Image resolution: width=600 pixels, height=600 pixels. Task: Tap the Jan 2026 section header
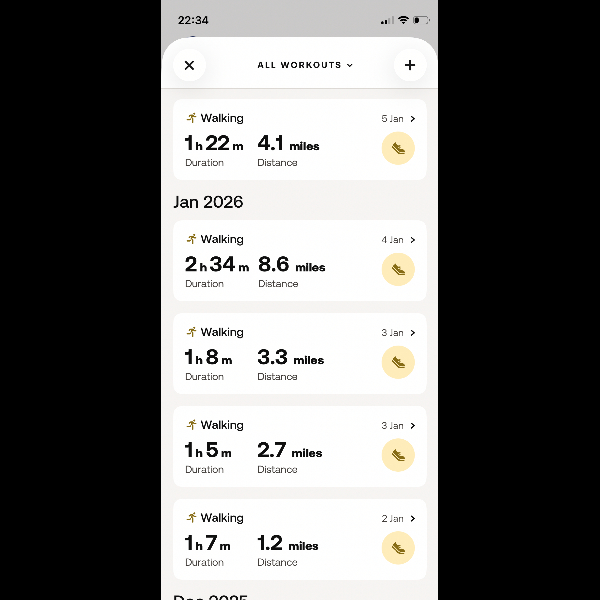[x=208, y=202]
